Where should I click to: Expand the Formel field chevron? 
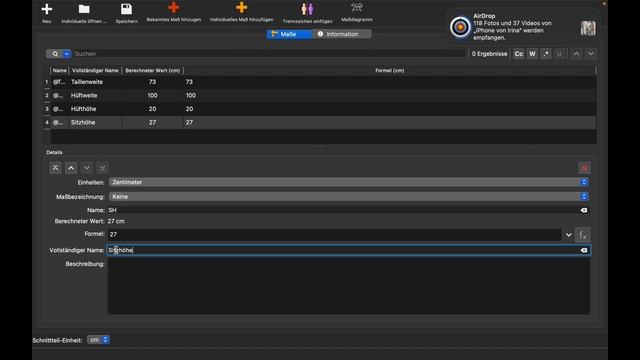click(569, 235)
